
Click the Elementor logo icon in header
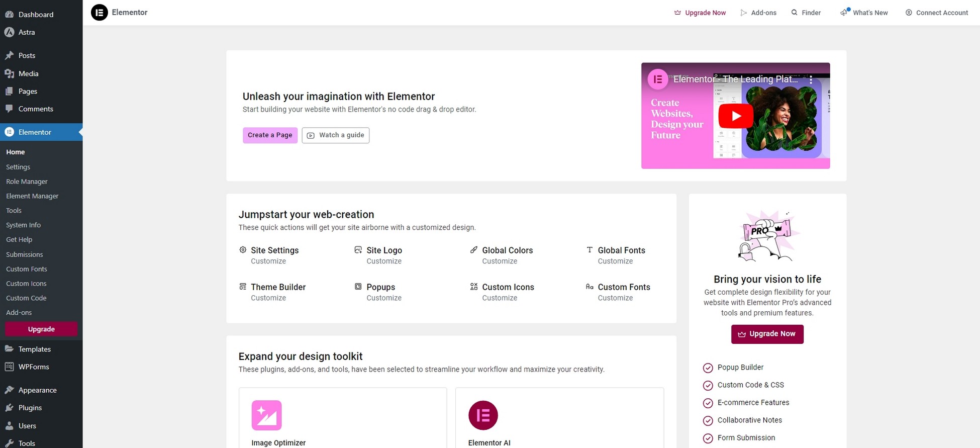coord(100,13)
